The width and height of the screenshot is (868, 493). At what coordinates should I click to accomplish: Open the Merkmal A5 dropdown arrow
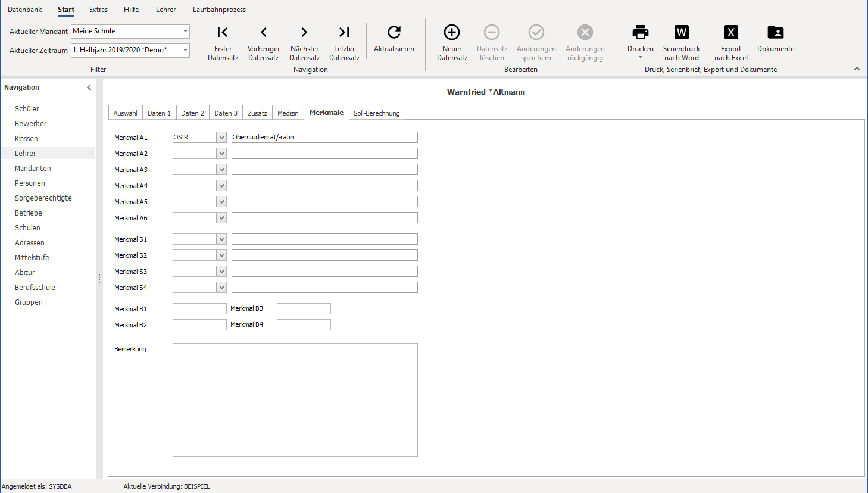click(x=221, y=202)
